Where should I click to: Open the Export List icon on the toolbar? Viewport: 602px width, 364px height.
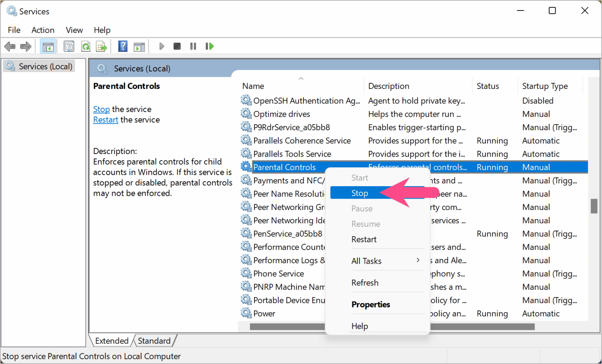tap(102, 46)
